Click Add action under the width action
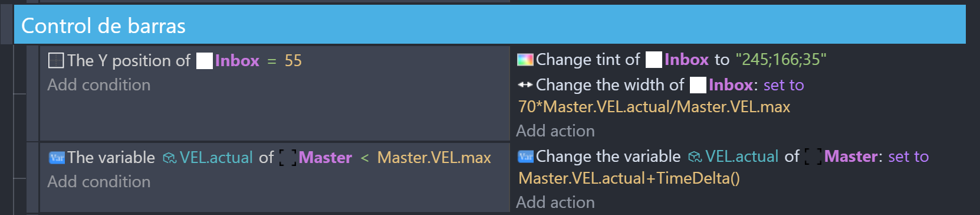Image resolution: width=980 pixels, height=215 pixels. [555, 131]
